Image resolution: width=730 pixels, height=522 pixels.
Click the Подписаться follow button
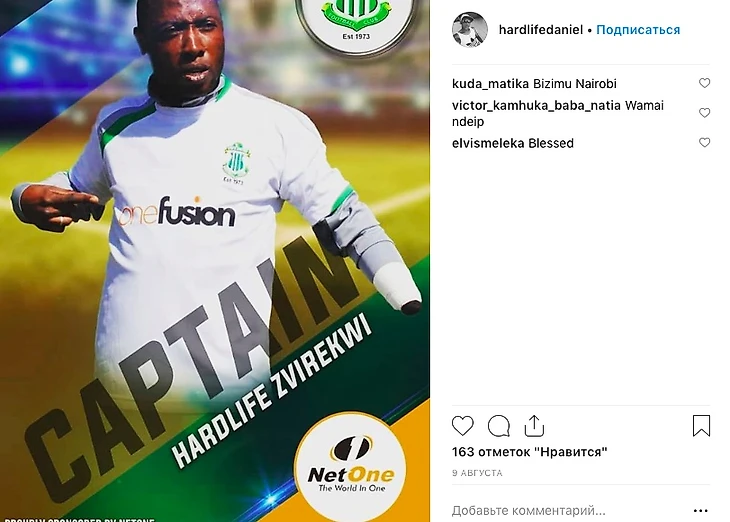tap(638, 30)
